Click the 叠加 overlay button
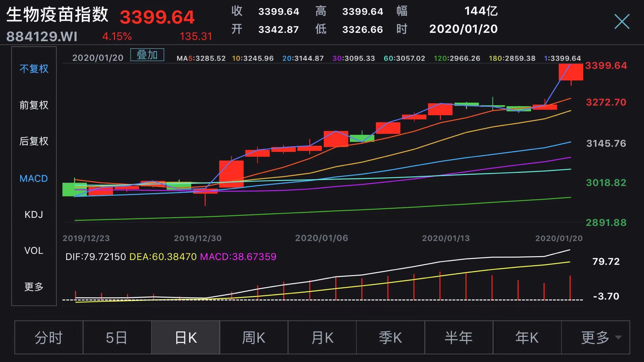644x362 pixels. (147, 55)
